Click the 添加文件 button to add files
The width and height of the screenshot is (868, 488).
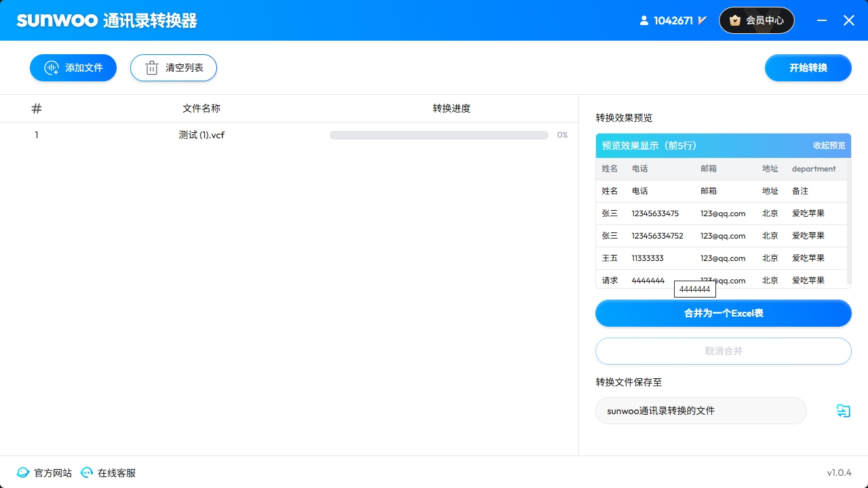pos(73,68)
